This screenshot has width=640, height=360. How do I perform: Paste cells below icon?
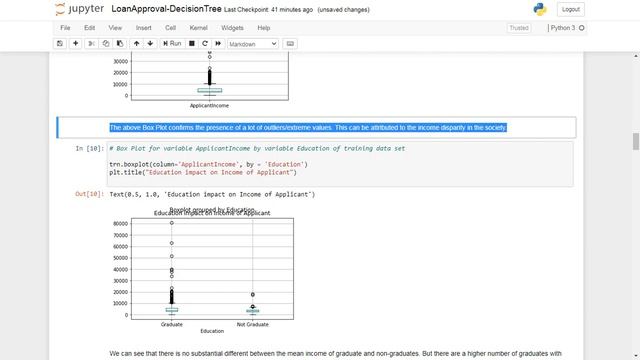pos(120,43)
